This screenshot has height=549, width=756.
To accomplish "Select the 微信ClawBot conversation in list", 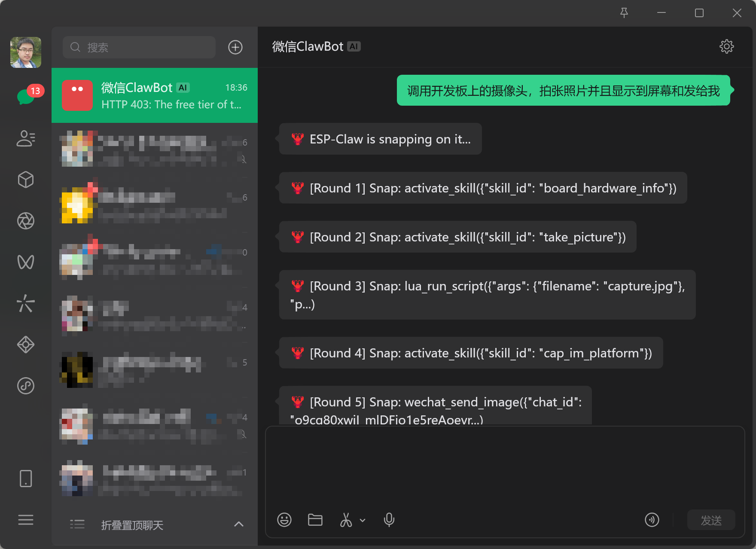I will tap(155, 95).
